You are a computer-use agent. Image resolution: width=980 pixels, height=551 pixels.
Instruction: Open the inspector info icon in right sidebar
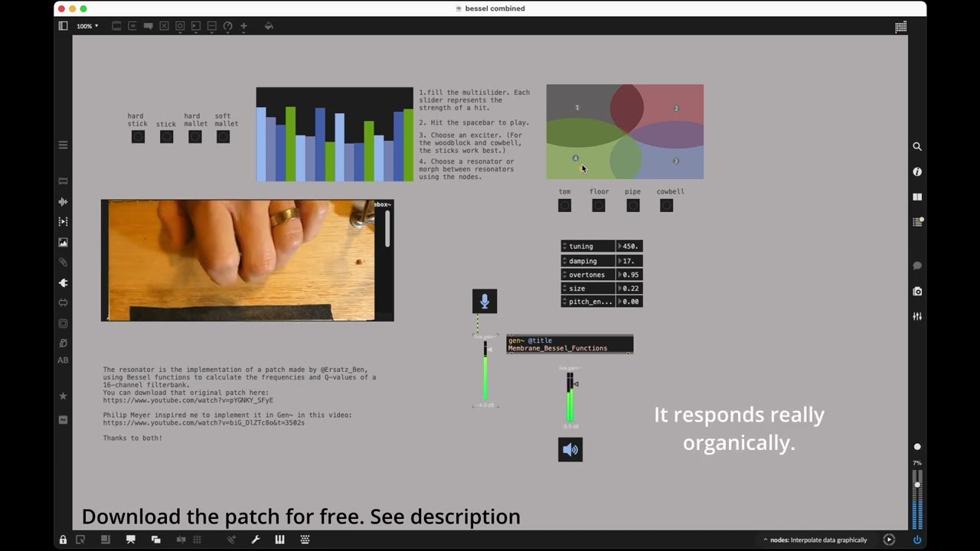point(917,171)
